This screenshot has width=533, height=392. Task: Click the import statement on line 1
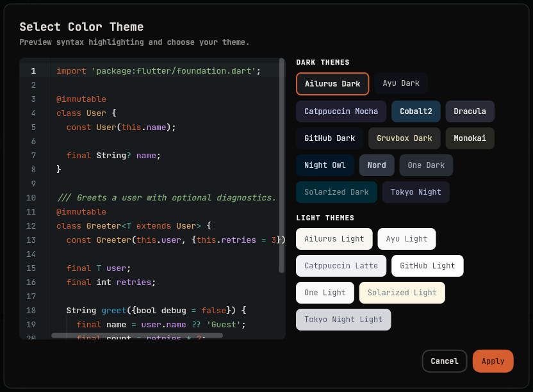click(158, 70)
